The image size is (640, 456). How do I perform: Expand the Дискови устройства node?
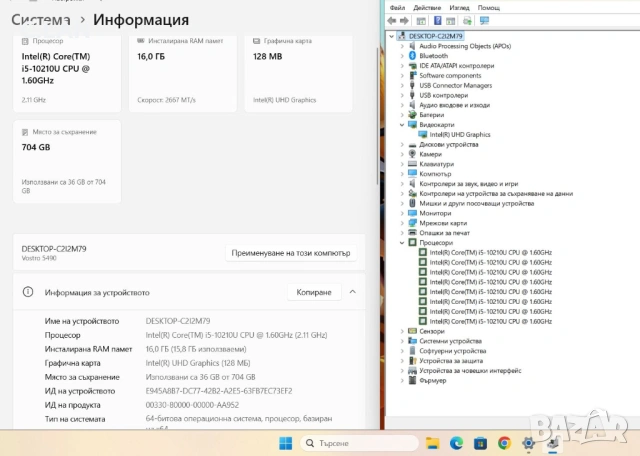[x=402, y=145]
